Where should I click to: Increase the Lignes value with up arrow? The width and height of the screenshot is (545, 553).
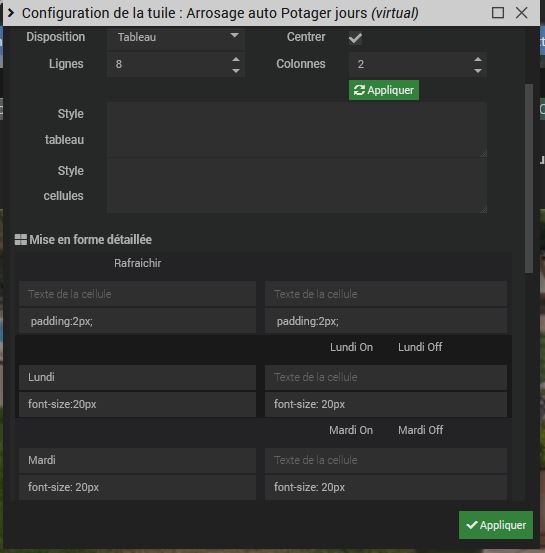pyautogui.click(x=236, y=59)
